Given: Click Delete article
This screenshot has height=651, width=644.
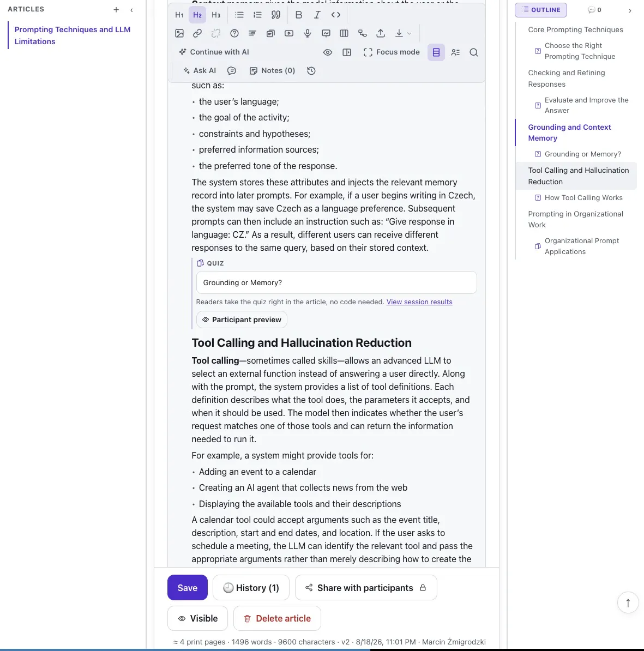Looking at the screenshot, I should tap(277, 618).
